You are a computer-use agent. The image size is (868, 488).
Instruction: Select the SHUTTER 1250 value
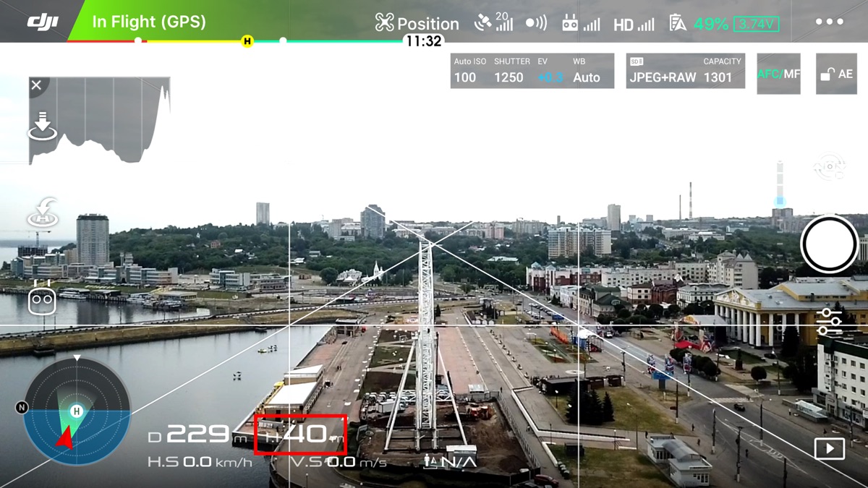(x=511, y=71)
